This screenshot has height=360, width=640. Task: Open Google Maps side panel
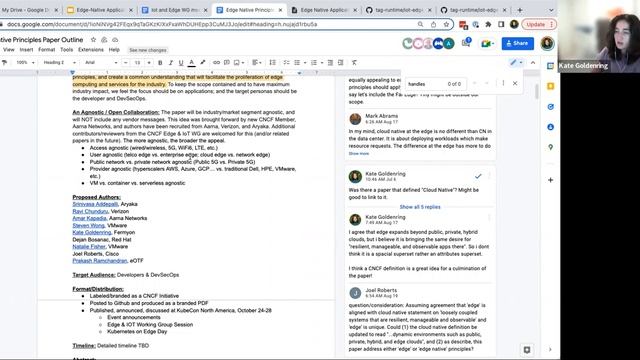550,147
